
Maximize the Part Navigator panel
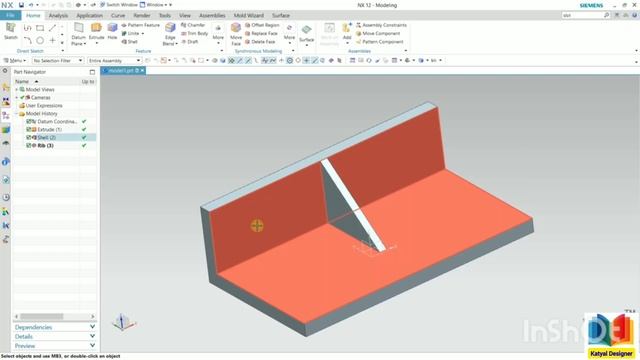92,72
